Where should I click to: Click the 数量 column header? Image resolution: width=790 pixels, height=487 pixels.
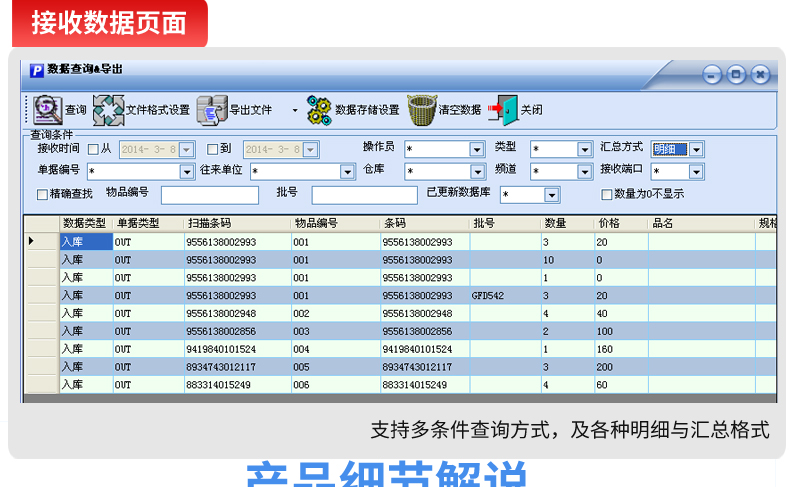tap(567, 223)
